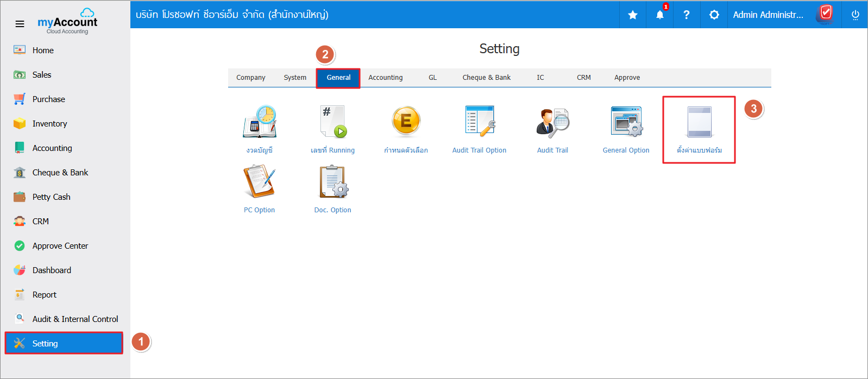Screen dimensions: 868x379
Task: Switch to the Accounting settings tab
Action: (x=386, y=78)
